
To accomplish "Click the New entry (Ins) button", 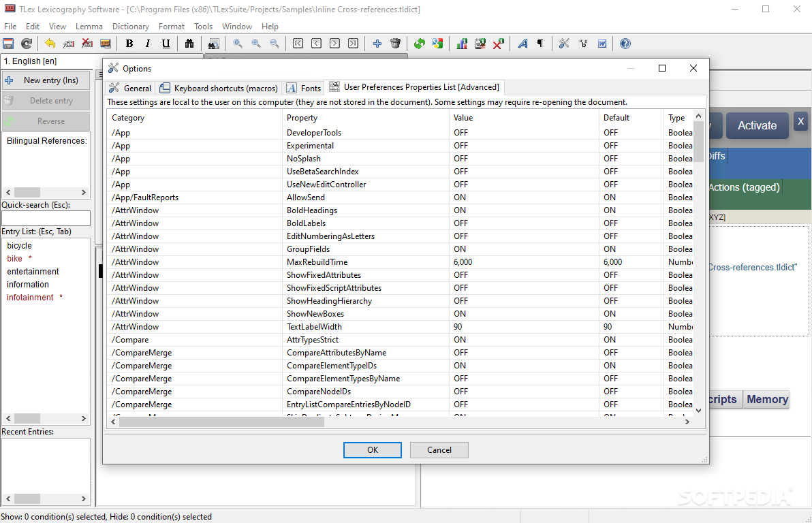I will pos(46,80).
